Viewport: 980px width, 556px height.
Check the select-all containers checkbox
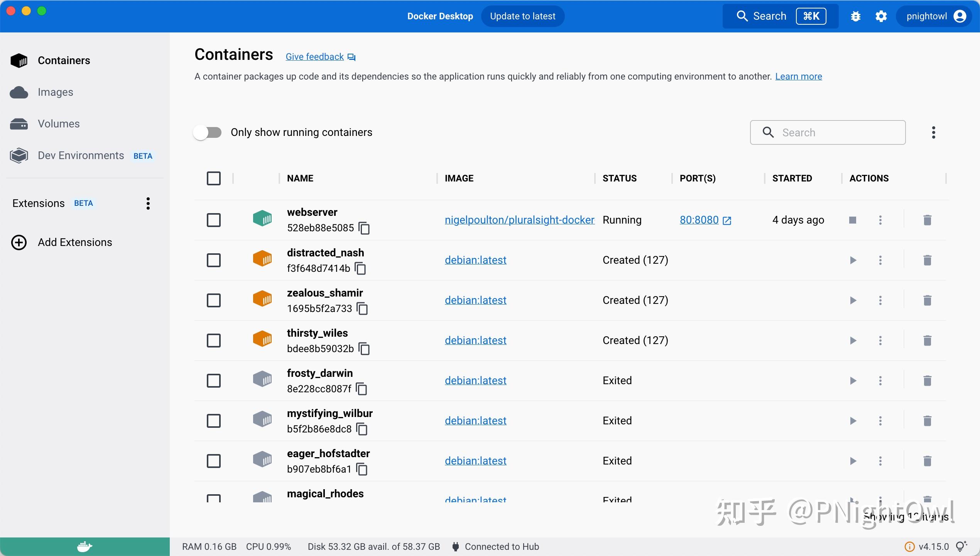(214, 178)
